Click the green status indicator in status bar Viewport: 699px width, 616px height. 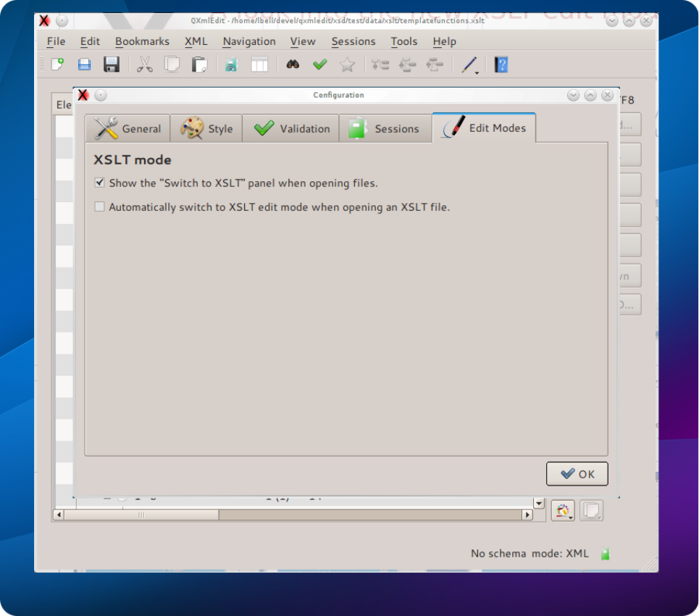[x=605, y=554]
